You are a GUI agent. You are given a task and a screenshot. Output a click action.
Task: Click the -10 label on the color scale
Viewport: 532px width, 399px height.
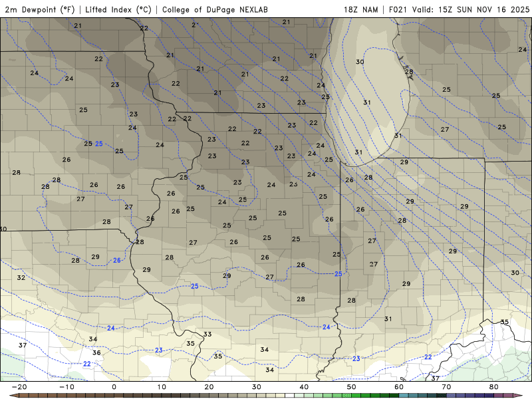pos(66,387)
